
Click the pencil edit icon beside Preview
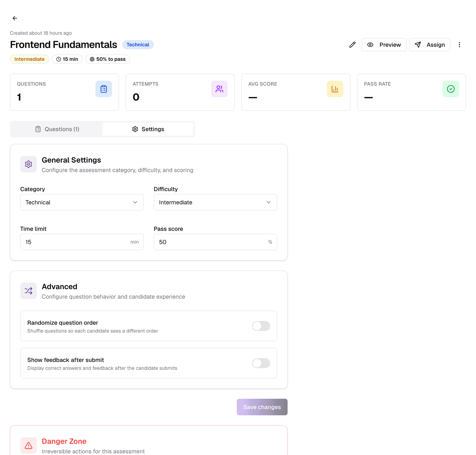352,45
